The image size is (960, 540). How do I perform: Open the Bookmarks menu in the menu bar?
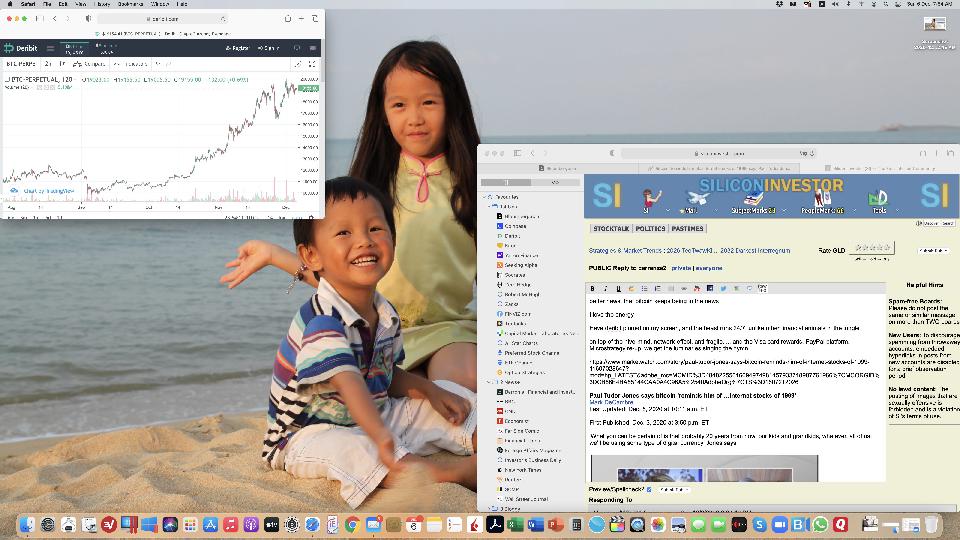point(130,4)
